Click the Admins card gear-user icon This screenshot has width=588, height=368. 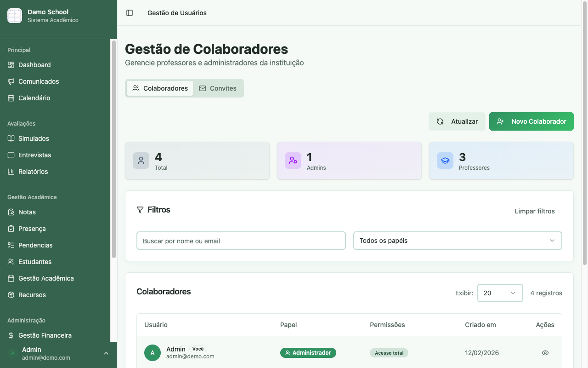tap(293, 161)
